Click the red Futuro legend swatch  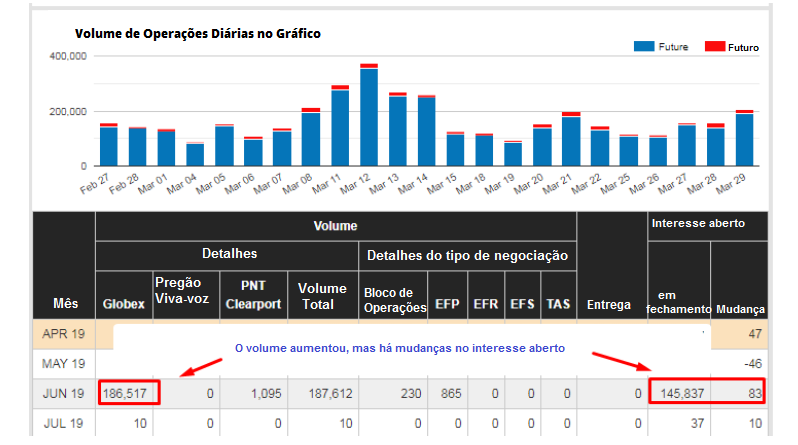point(715,47)
